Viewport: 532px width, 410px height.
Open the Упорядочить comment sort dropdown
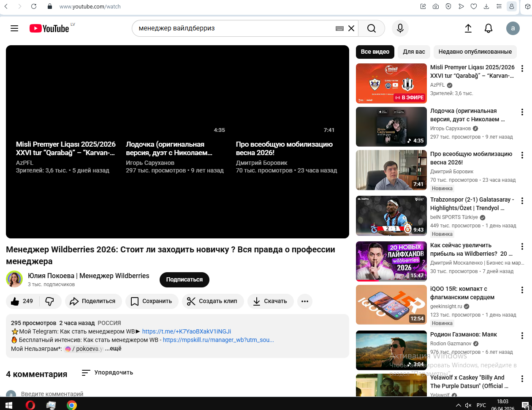[108, 372]
